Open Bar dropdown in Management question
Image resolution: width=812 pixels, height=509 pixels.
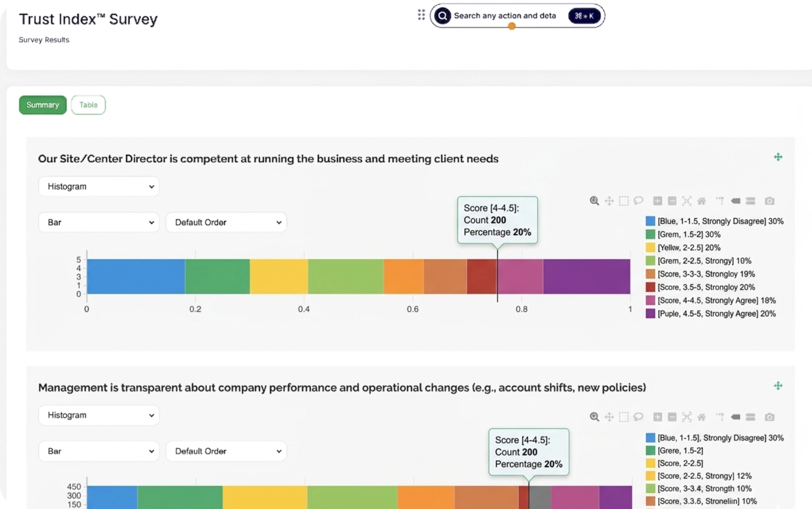point(99,451)
